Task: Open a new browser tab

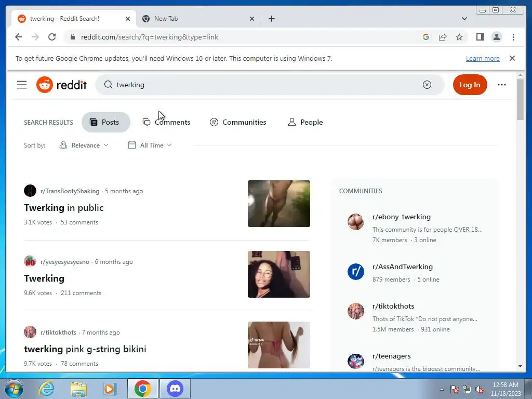Action: [x=271, y=19]
